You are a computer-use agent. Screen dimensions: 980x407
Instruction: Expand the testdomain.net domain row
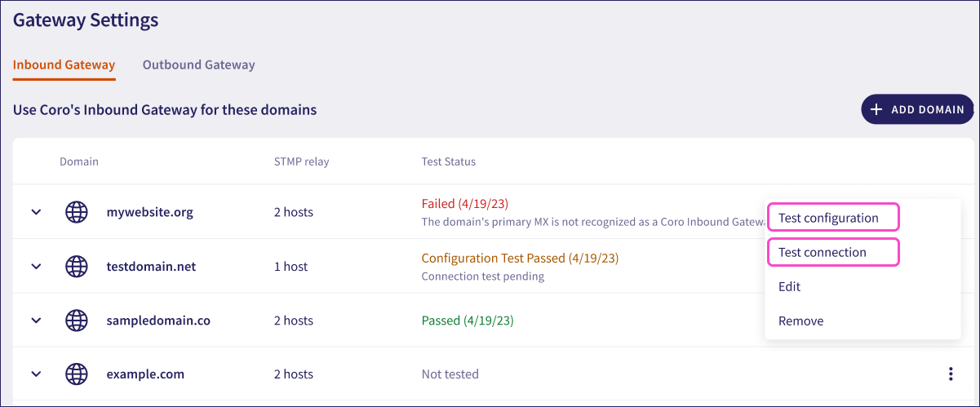click(x=36, y=266)
